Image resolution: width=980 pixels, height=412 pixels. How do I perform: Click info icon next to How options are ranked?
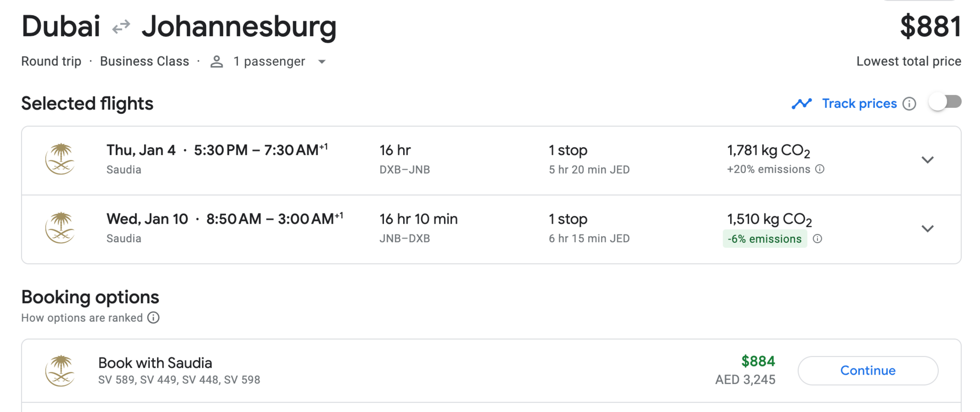coord(153,318)
